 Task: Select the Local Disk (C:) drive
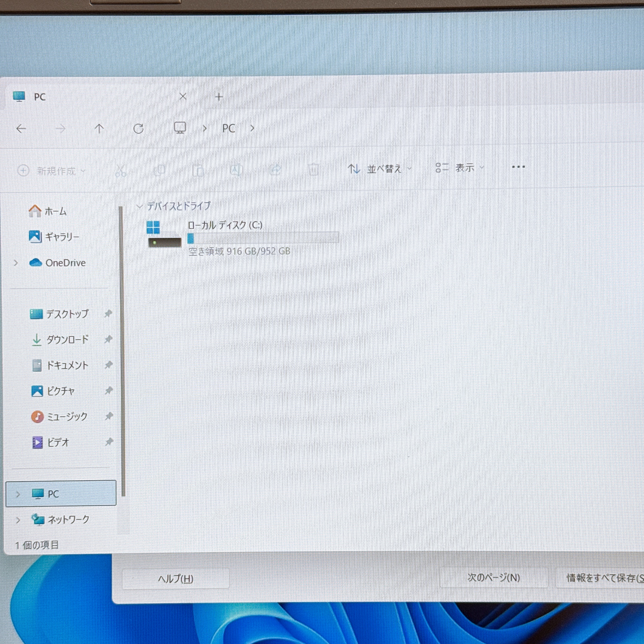pyautogui.click(x=225, y=225)
